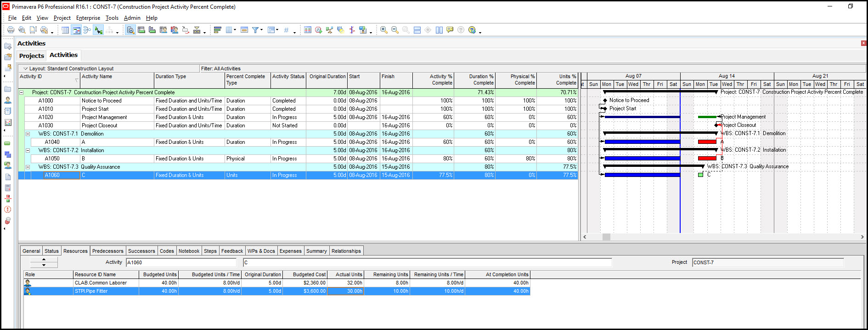The height and width of the screenshot is (330, 868).
Task: Click the Units % Complete column header
Action: 558,80
